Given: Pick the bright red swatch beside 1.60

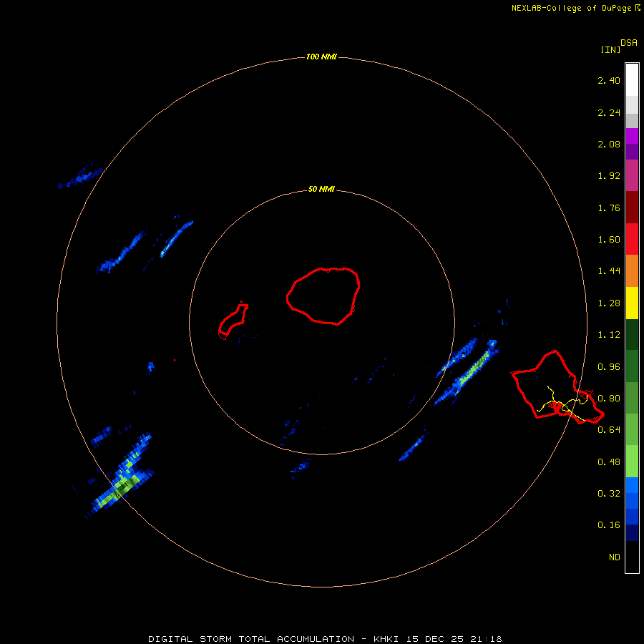Looking at the screenshot, I should 632,239.
